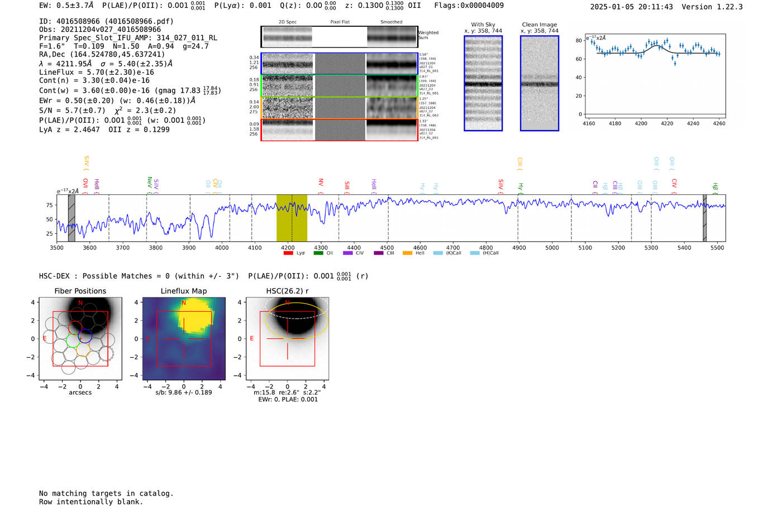Select the yellow highlighted band near 4200 Å

(292, 218)
